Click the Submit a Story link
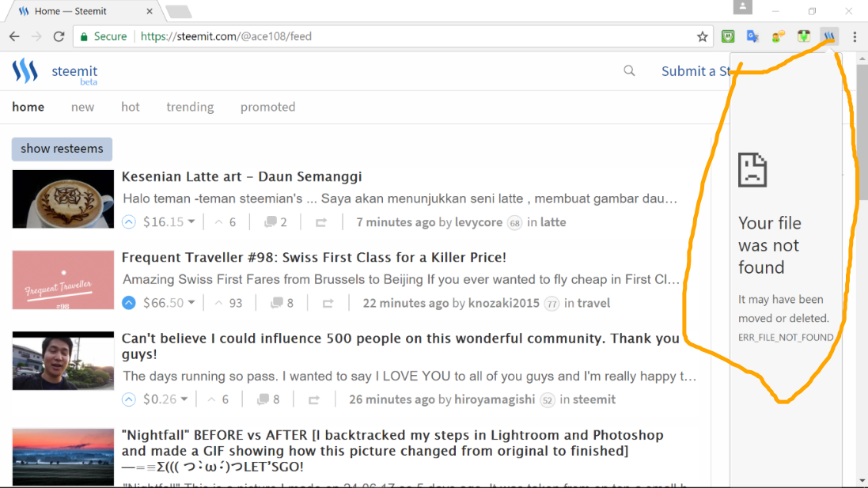Screen dimensions: 868x488 pos(696,71)
